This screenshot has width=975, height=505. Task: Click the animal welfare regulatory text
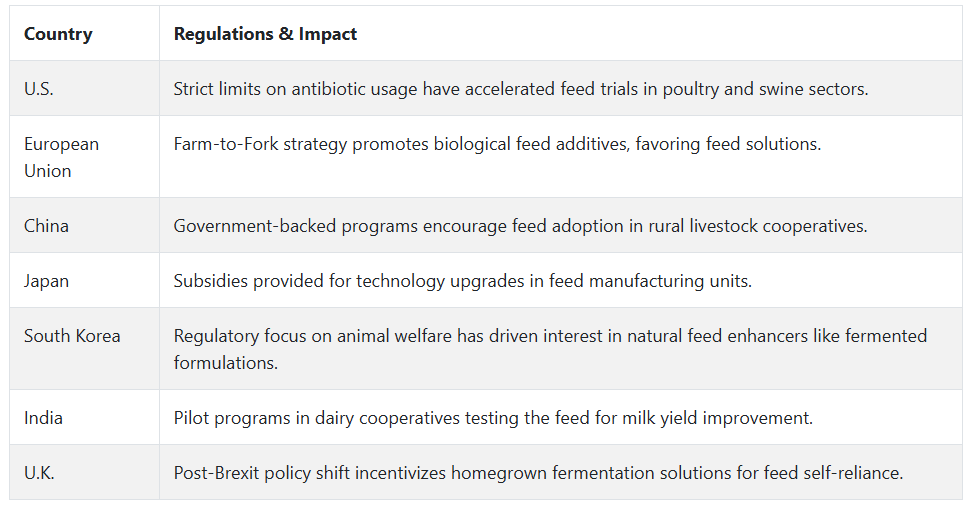point(550,349)
